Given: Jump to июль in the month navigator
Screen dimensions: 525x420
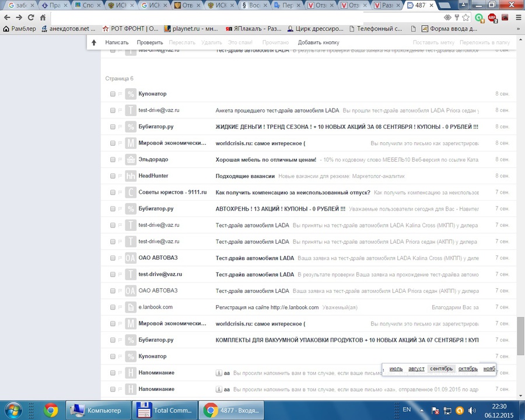Looking at the screenshot, I should click(396, 369).
